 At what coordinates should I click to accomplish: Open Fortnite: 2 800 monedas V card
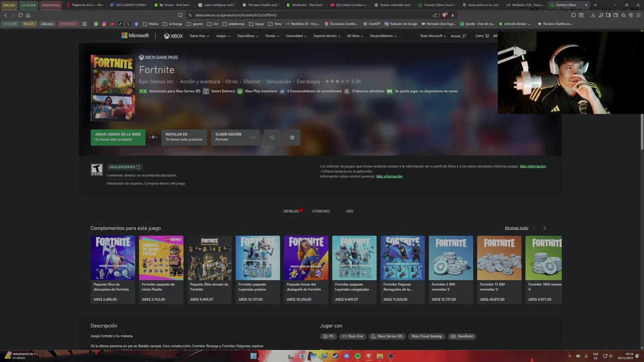(451, 270)
